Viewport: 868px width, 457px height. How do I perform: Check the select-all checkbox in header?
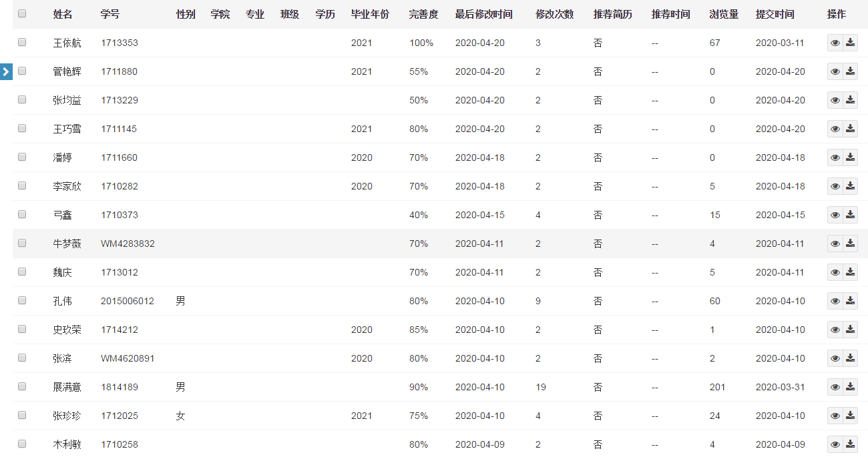click(x=22, y=13)
